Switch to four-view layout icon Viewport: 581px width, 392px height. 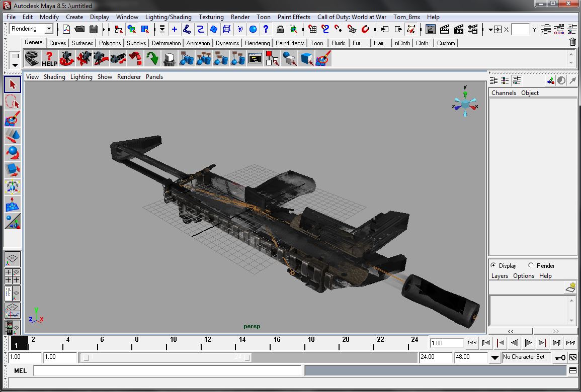point(13,276)
